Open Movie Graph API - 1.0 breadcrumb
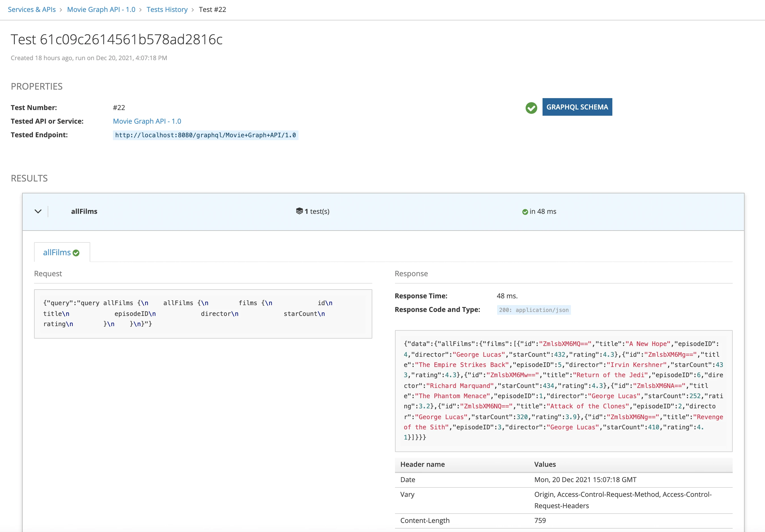 click(x=101, y=9)
